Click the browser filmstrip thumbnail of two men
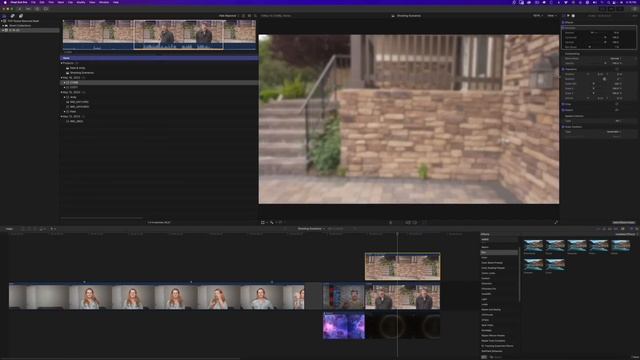The height and width of the screenshot is (360, 640). (179, 34)
